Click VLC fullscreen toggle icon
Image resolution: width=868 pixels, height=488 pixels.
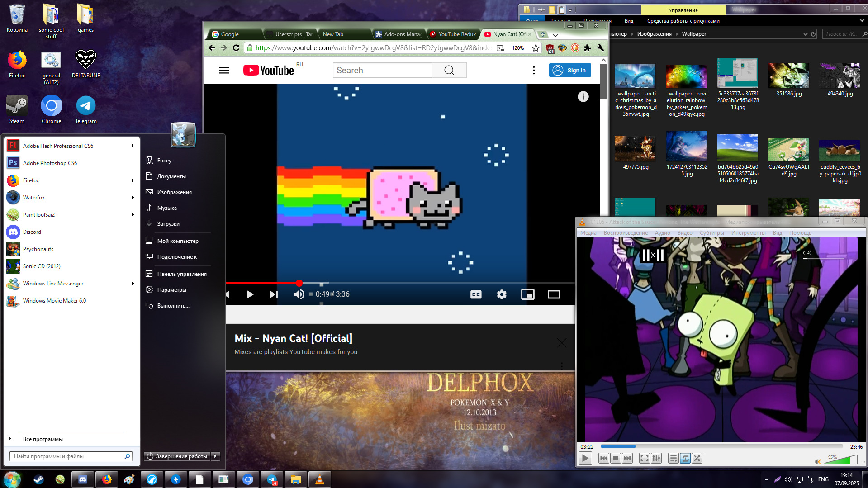pyautogui.click(x=644, y=459)
